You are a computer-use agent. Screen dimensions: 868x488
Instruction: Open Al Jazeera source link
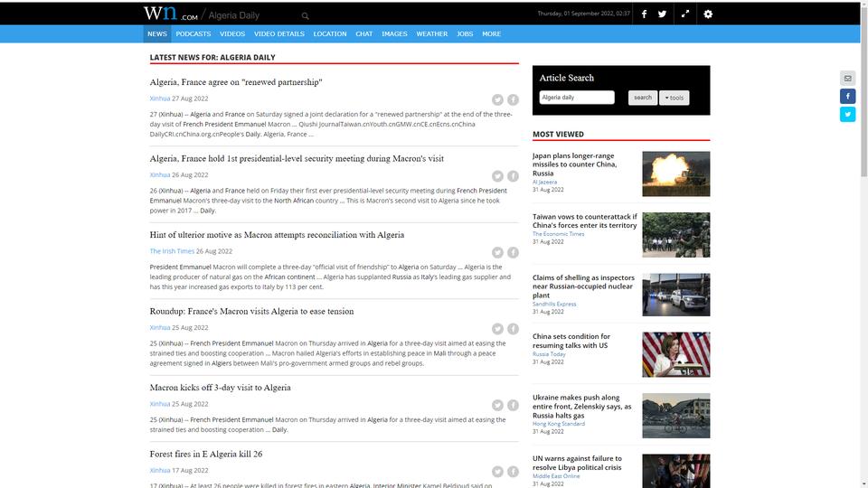544,182
